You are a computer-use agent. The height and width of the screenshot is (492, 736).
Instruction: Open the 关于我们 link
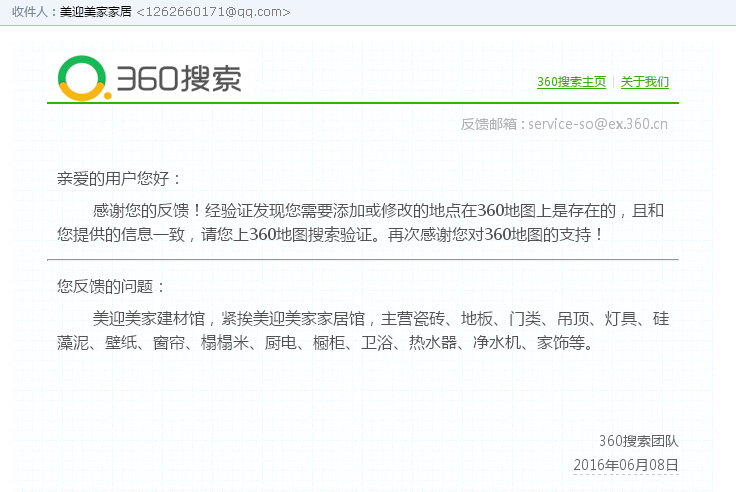tap(644, 82)
